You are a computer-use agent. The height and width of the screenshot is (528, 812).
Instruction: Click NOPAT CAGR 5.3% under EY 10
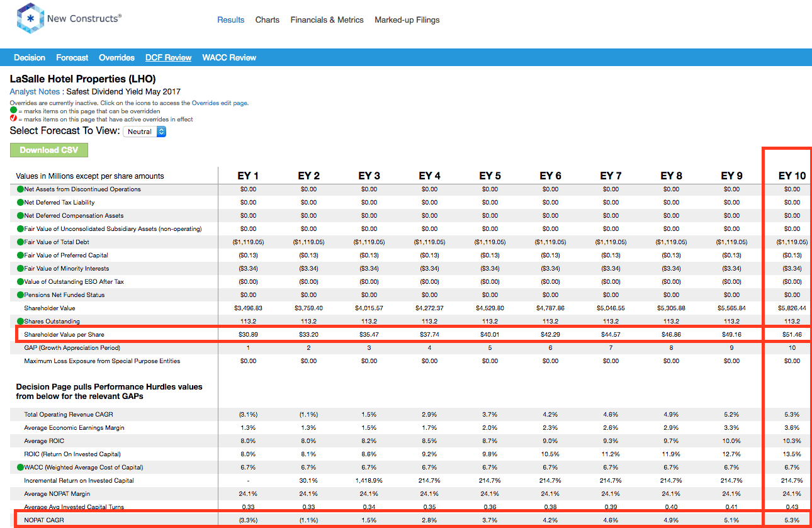click(x=792, y=520)
